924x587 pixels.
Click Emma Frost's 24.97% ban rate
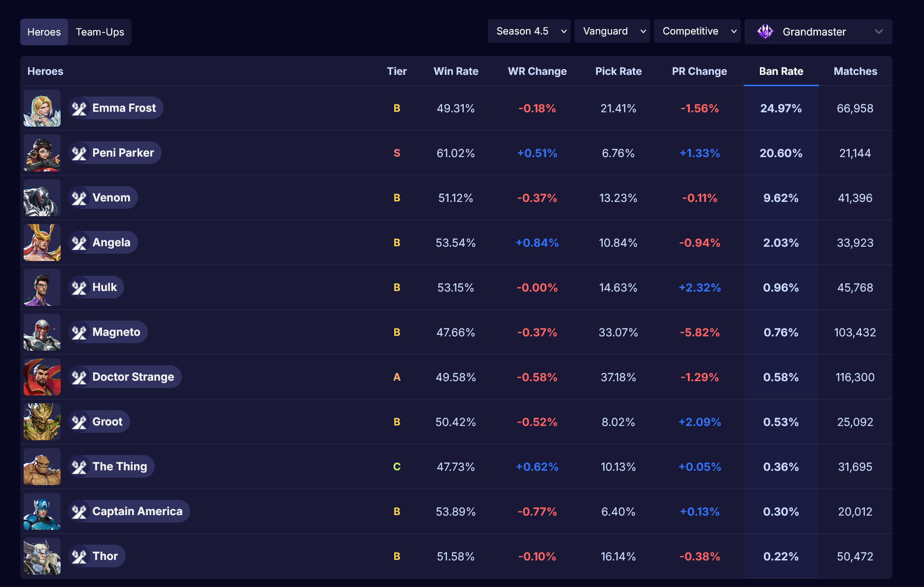(x=781, y=108)
